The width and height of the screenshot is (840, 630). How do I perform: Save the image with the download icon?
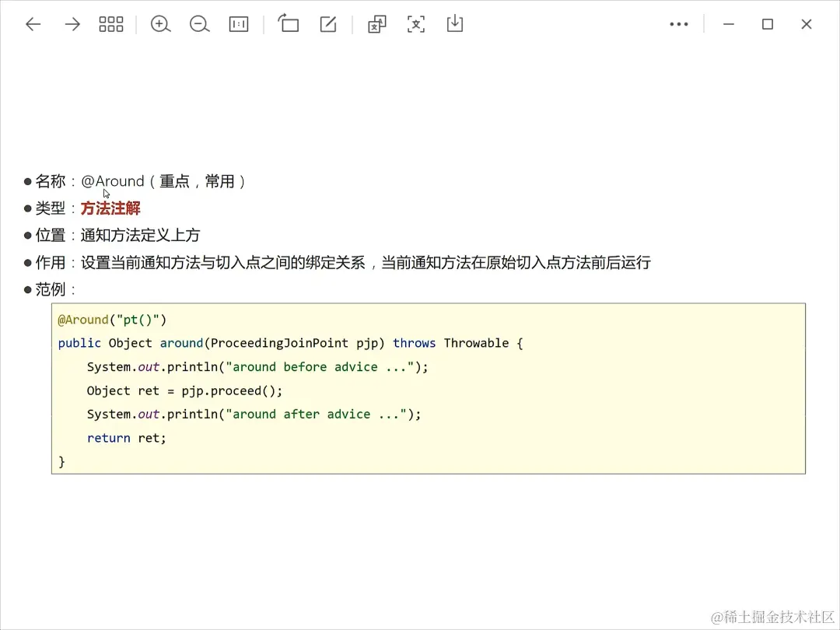tap(455, 24)
